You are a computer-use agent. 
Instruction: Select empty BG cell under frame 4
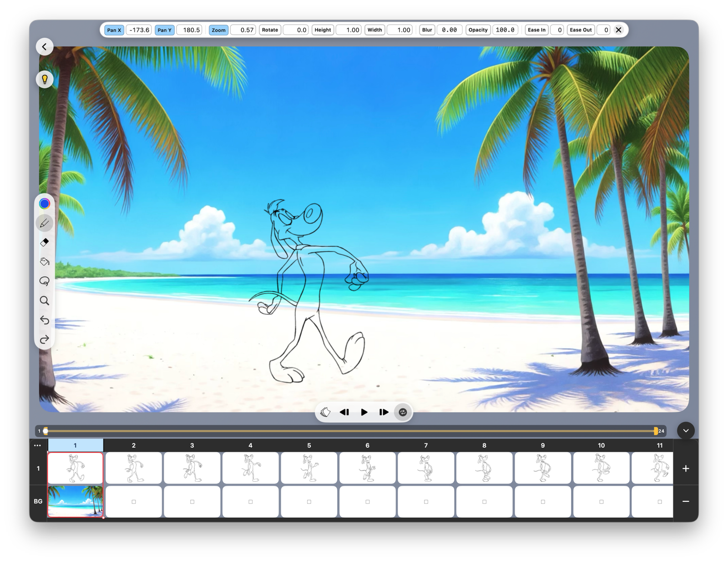(x=250, y=501)
